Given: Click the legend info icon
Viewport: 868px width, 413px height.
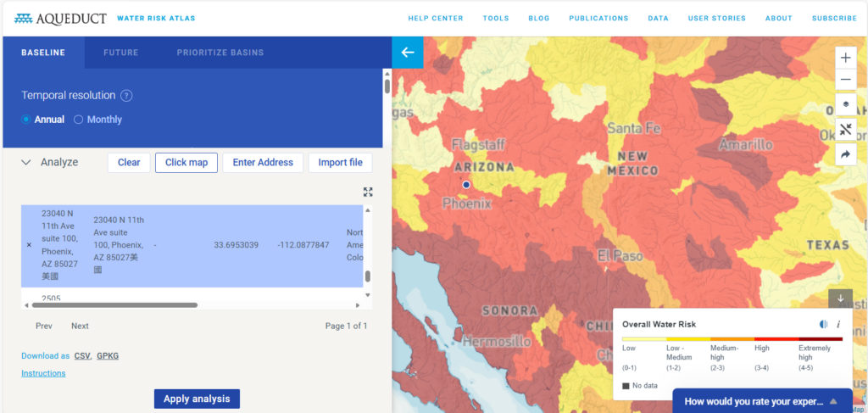Looking at the screenshot, I should [838, 324].
